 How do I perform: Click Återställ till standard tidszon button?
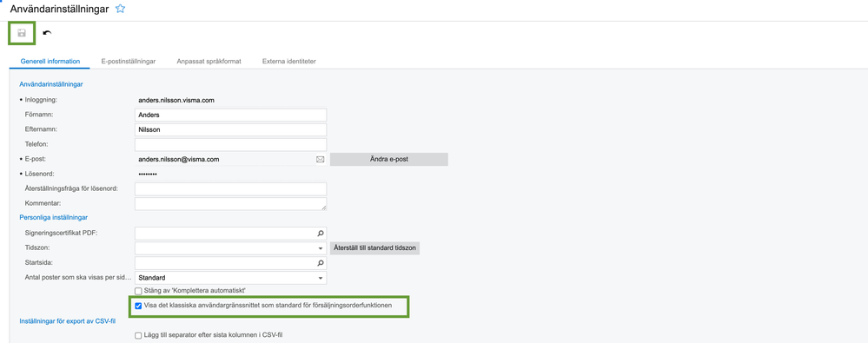[374, 247]
